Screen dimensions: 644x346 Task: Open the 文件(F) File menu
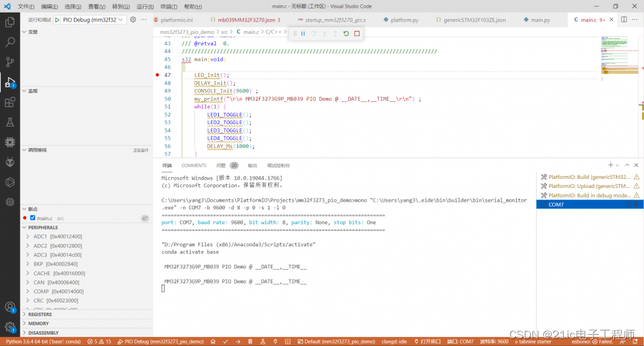coord(26,7)
